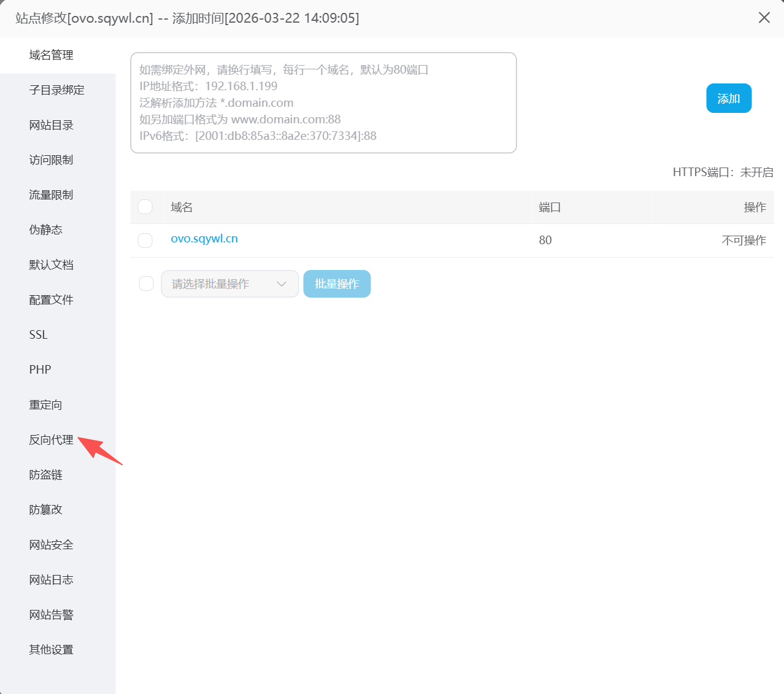View the 网站日志 site logs tab
Image resolution: width=784 pixels, height=694 pixels.
point(51,580)
